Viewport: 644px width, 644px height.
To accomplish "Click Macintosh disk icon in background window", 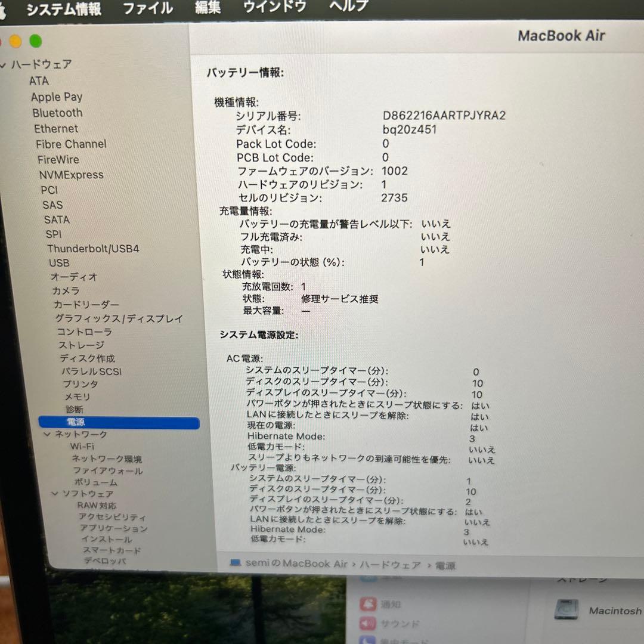I will [x=566, y=609].
